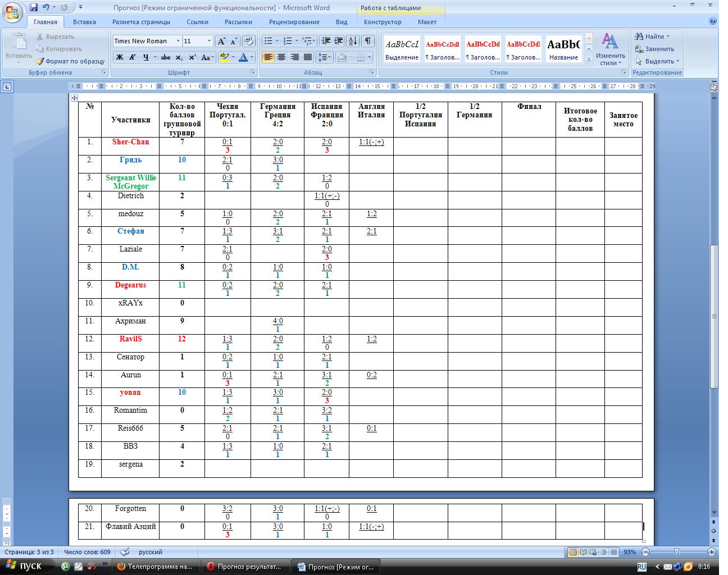
Task: Open the Рецензирование ribbon tab
Action: click(294, 22)
